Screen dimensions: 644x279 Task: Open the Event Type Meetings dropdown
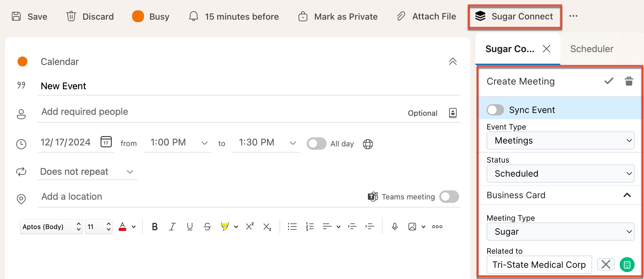click(560, 141)
